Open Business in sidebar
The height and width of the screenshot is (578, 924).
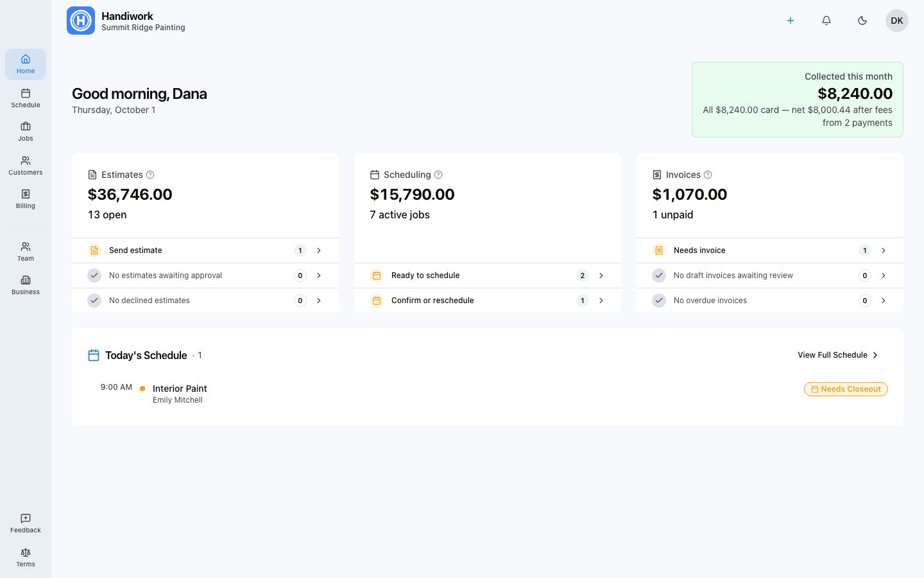[26, 285]
